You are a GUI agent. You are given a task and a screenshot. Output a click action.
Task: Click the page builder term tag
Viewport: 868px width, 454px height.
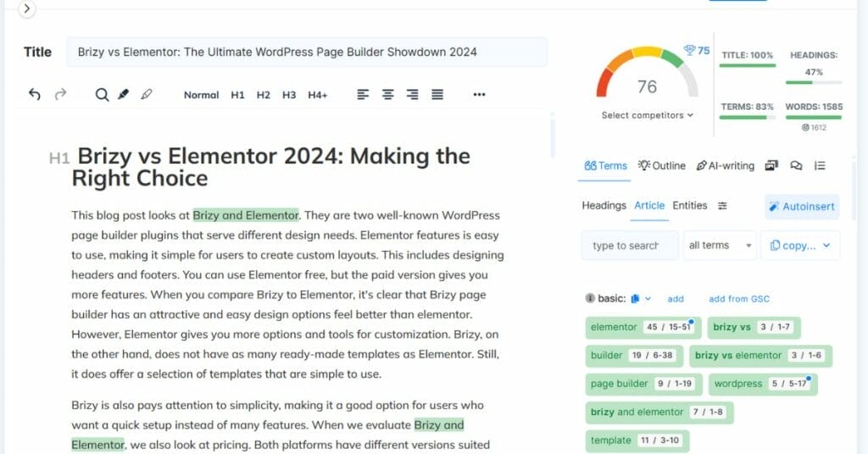(644, 384)
